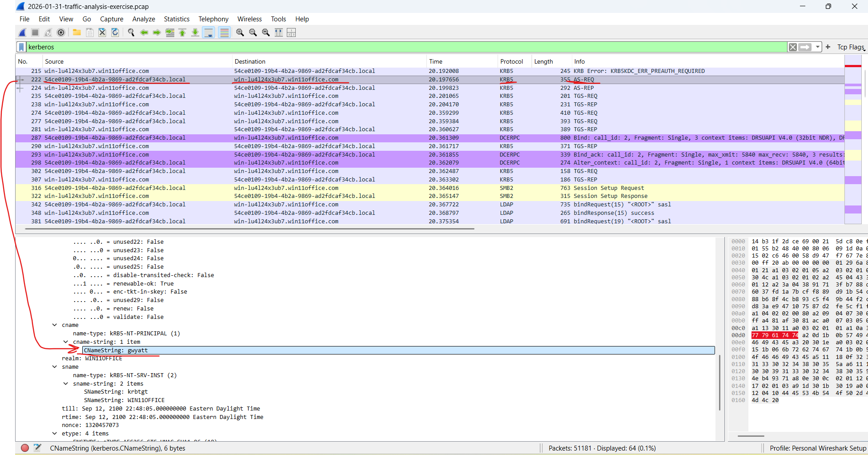868x455 pixels.
Task: Open the Edit menu
Action: tap(44, 19)
